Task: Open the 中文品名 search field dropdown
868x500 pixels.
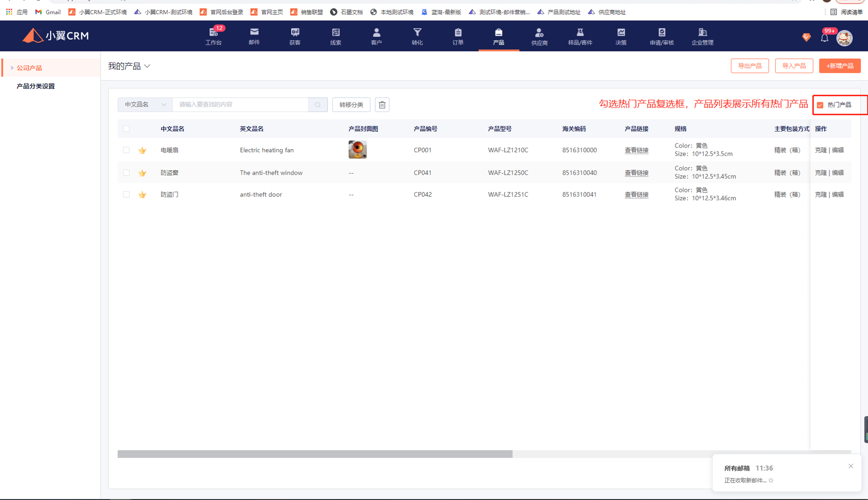Action: (145, 104)
